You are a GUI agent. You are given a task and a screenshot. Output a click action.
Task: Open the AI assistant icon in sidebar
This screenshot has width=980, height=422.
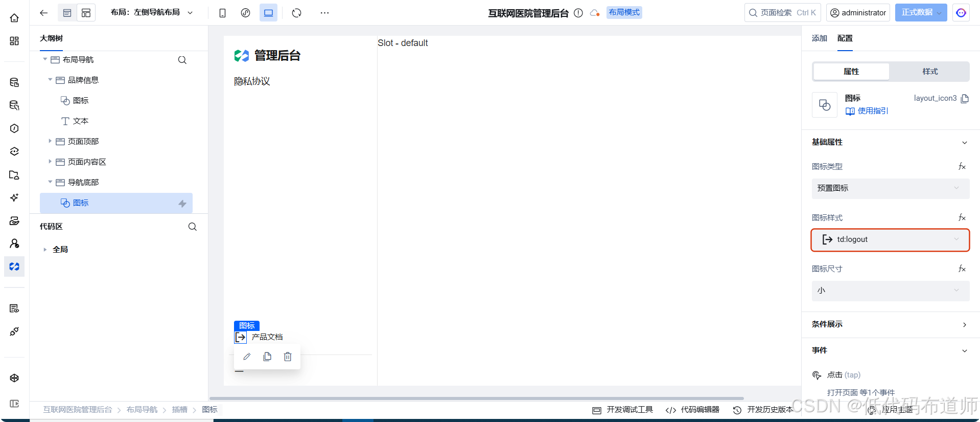(x=14, y=197)
